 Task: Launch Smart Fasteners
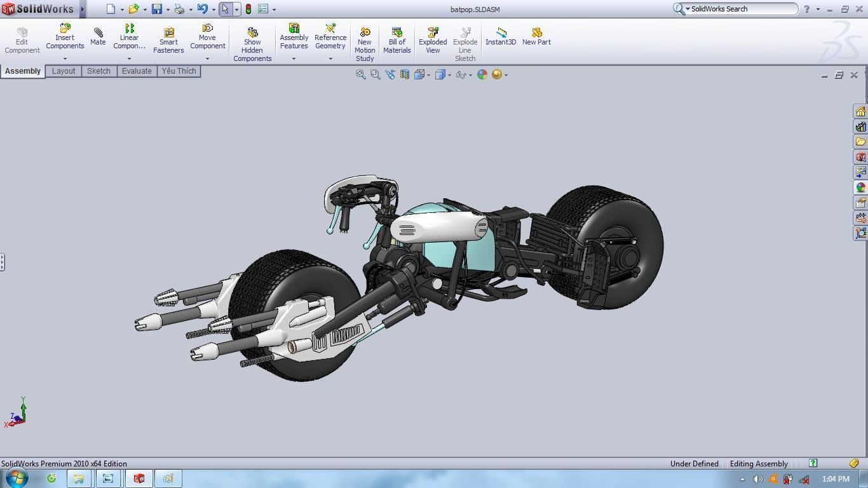pos(168,41)
